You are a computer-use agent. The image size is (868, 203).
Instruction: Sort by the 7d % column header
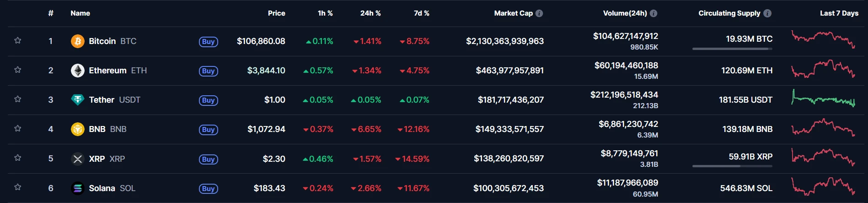coord(421,13)
